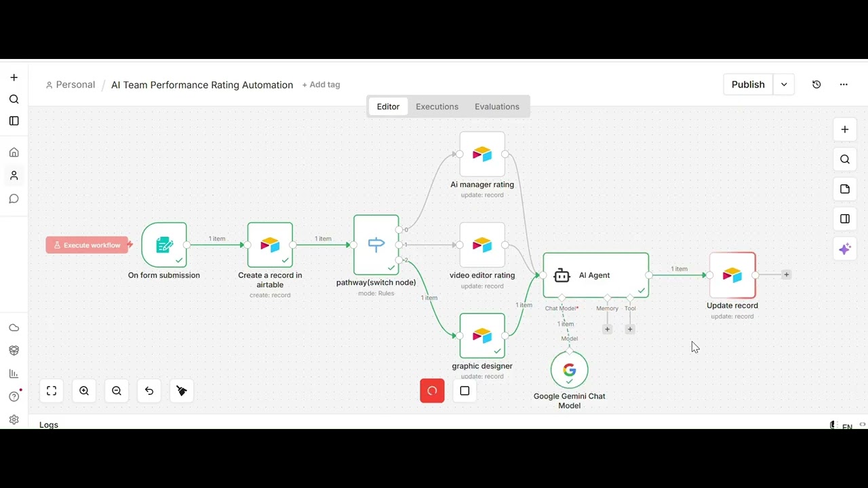Click the fit-to-view zoom icon
The width and height of the screenshot is (868, 488).
click(52, 390)
